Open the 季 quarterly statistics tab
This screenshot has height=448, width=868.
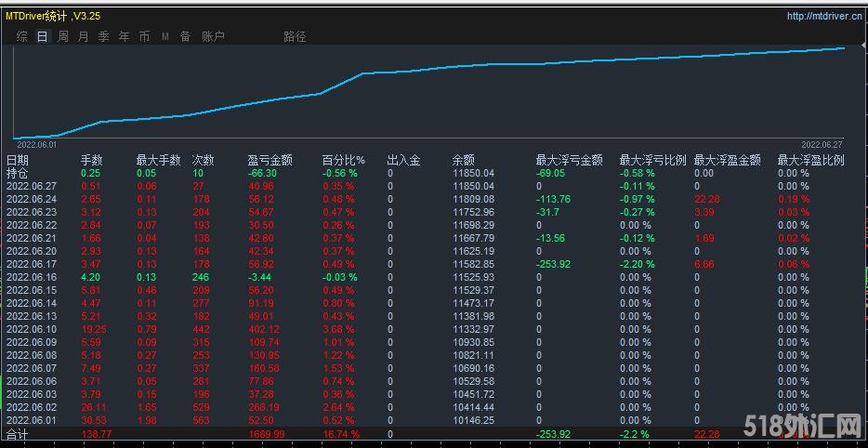coord(103,37)
